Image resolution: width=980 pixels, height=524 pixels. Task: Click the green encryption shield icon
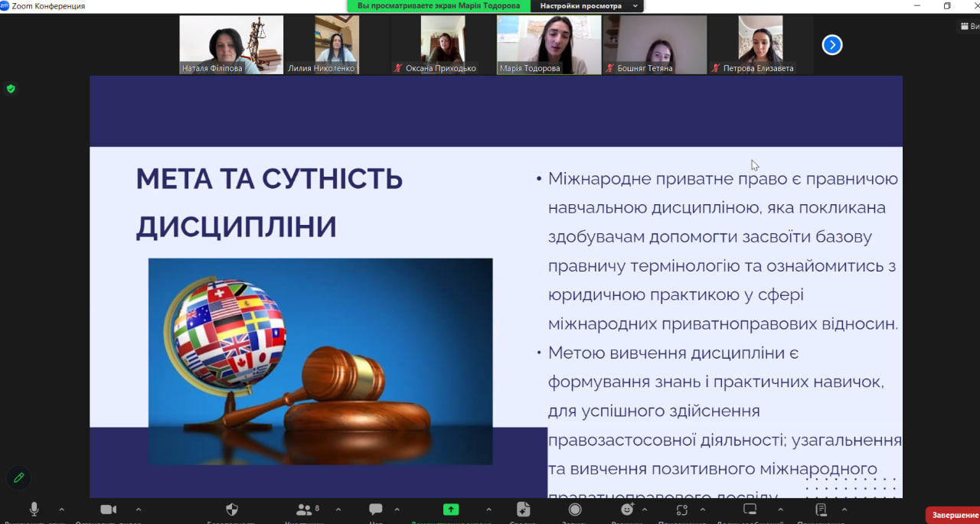[11, 89]
